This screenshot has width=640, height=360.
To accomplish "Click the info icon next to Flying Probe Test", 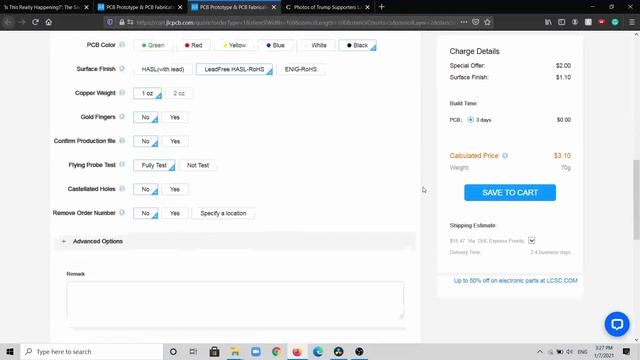I will [122, 164].
